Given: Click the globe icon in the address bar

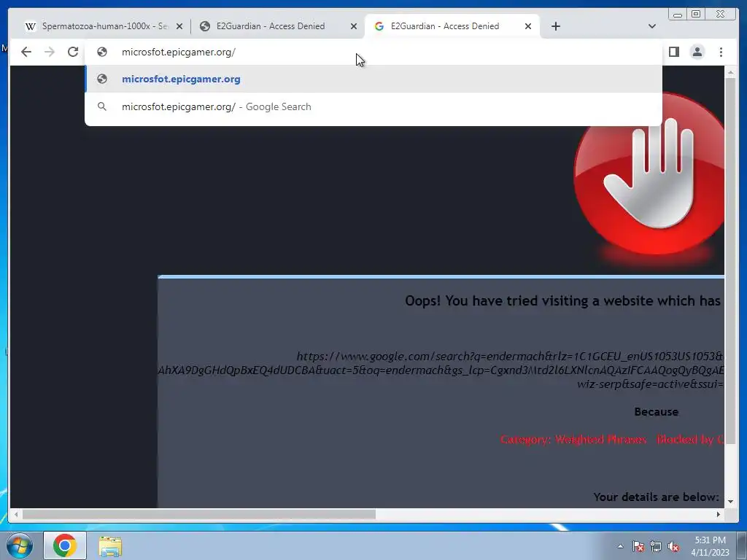Looking at the screenshot, I should pos(102,52).
